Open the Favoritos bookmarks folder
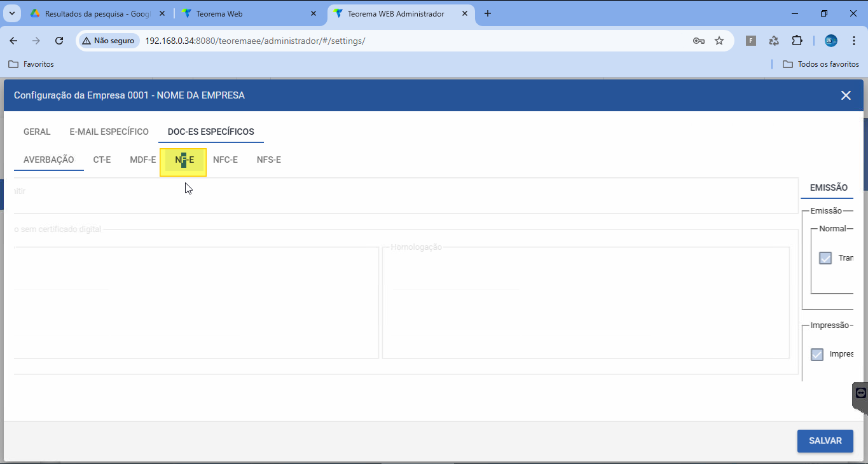This screenshot has height=464, width=868. (x=31, y=64)
